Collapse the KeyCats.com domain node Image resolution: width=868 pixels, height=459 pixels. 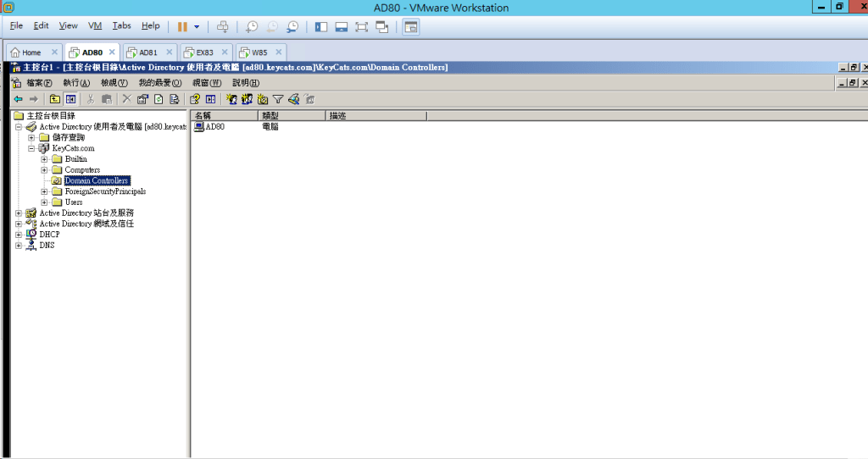tap(31, 148)
